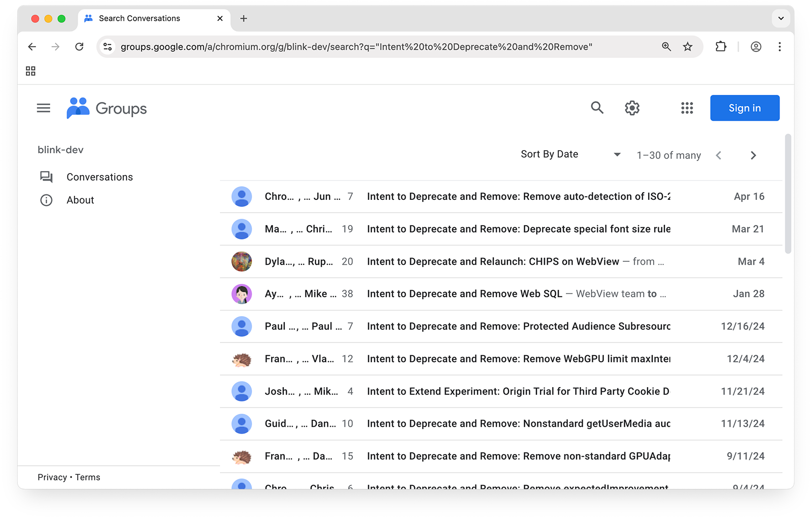Open the Terms link

point(88,477)
